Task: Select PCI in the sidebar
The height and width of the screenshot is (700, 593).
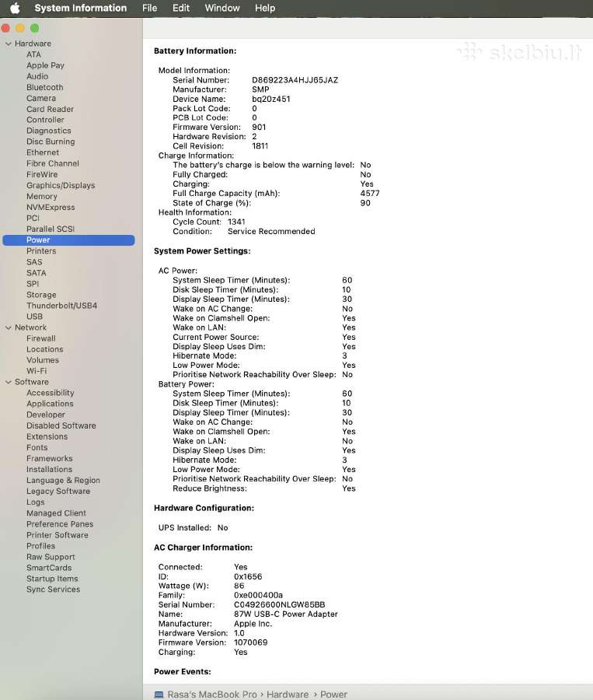Action: coord(33,219)
